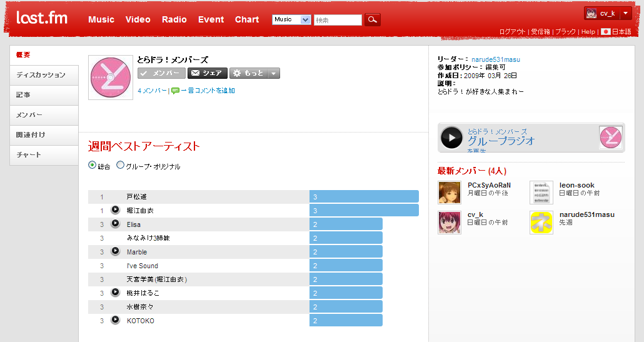644x342 pixels.
Task: Click PCxSyAoRaN's avatar
Action: [450, 193]
